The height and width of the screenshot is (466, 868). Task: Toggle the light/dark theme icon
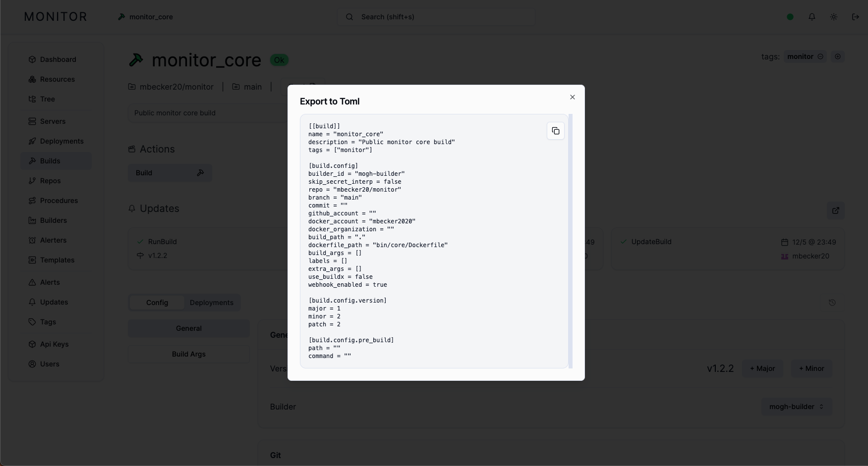(834, 17)
